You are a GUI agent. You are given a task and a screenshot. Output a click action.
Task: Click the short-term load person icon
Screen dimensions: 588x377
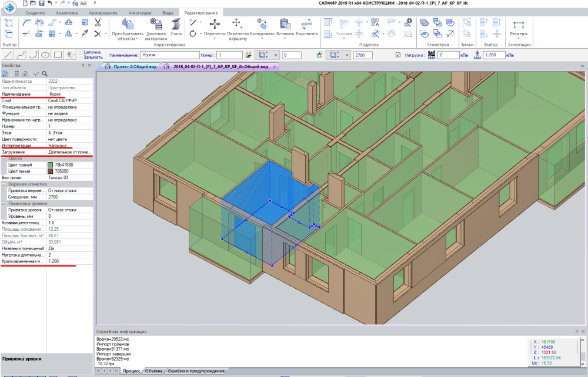tap(477, 55)
